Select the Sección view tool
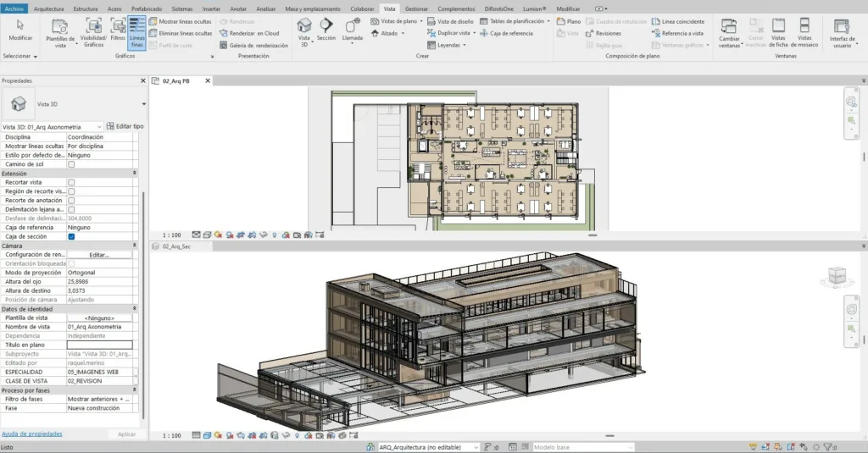The height and width of the screenshot is (453, 868). click(x=326, y=30)
